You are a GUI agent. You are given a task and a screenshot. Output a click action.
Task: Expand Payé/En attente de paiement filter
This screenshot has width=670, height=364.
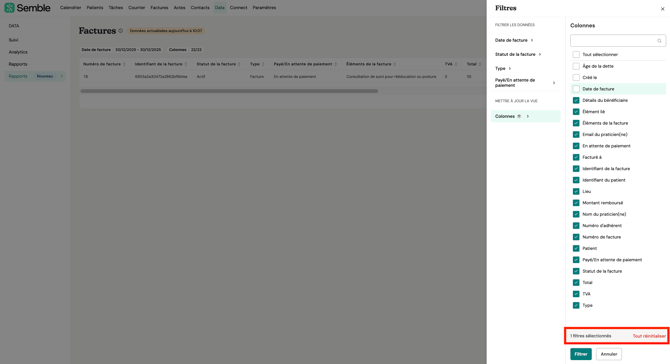[525, 82]
